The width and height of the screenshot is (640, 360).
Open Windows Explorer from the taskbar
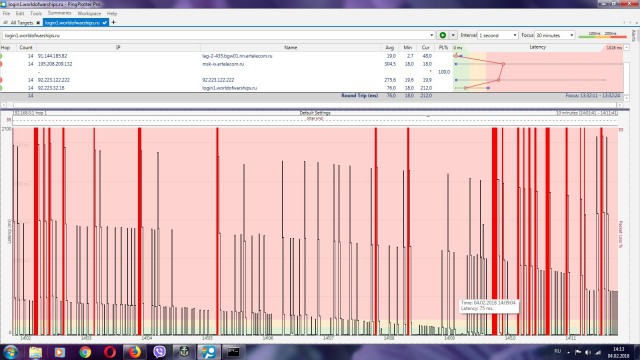pos(36,352)
